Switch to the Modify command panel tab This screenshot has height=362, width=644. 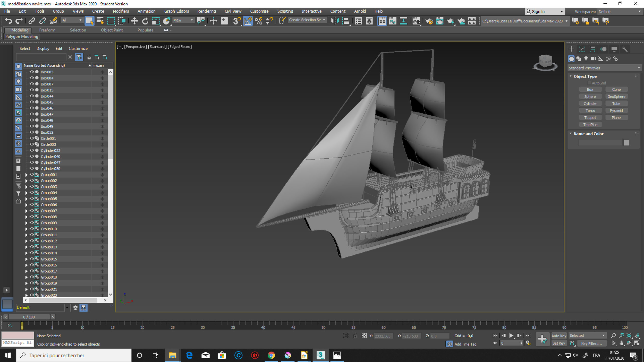coord(582,49)
